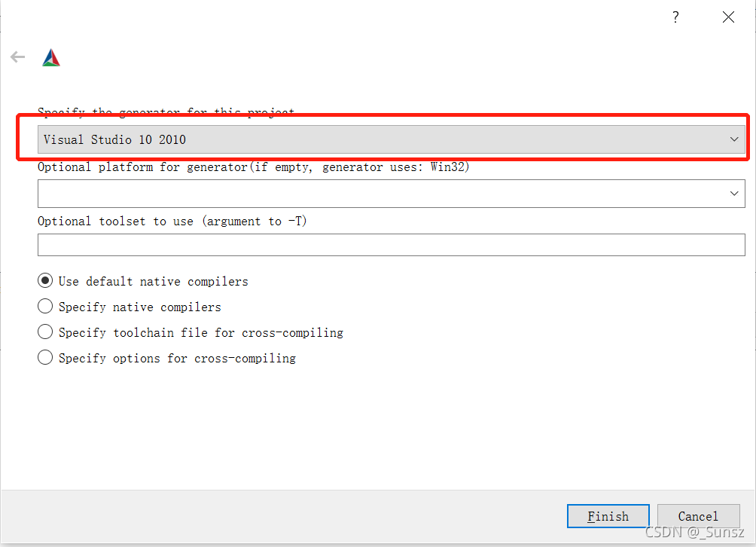This screenshot has height=547, width=756.
Task: Open the help question mark icon
Action: [675, 17]
